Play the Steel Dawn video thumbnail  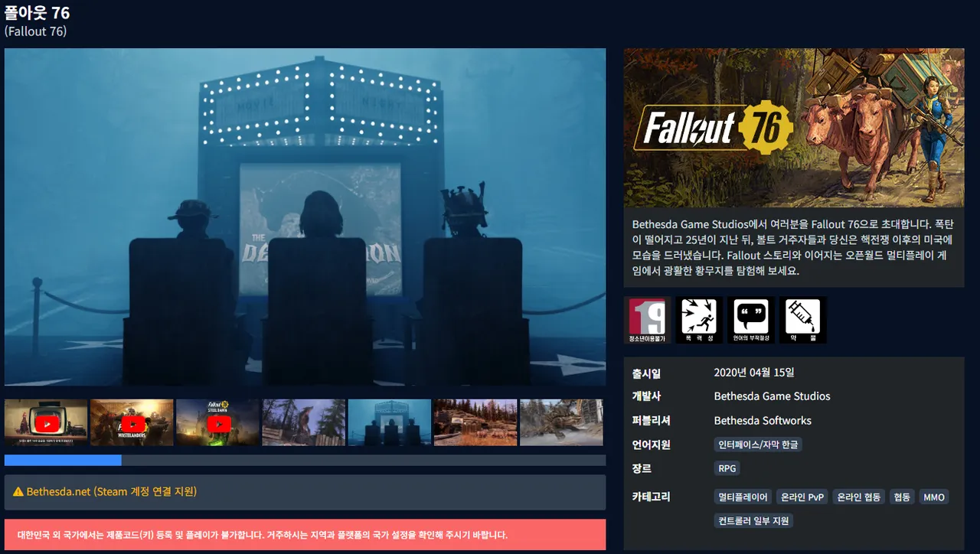pos(217,422)
